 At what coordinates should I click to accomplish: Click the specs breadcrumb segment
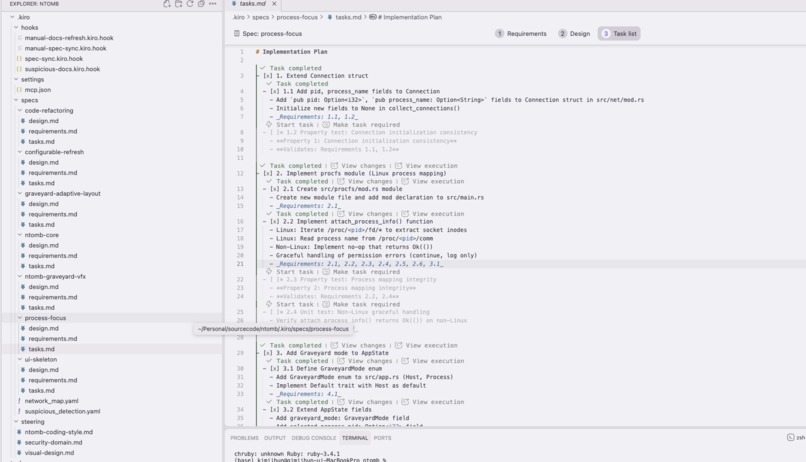tap(261, 17)
